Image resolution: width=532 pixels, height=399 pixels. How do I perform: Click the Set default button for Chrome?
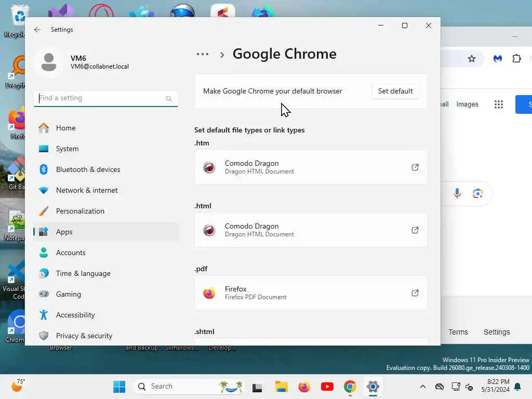click(395, 91)
